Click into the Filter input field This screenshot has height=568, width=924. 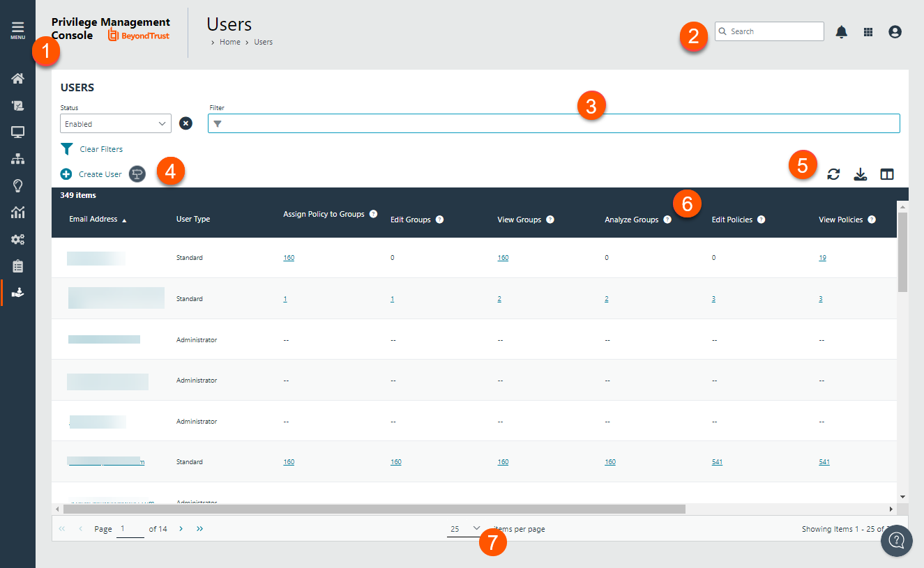coord(554,123)
